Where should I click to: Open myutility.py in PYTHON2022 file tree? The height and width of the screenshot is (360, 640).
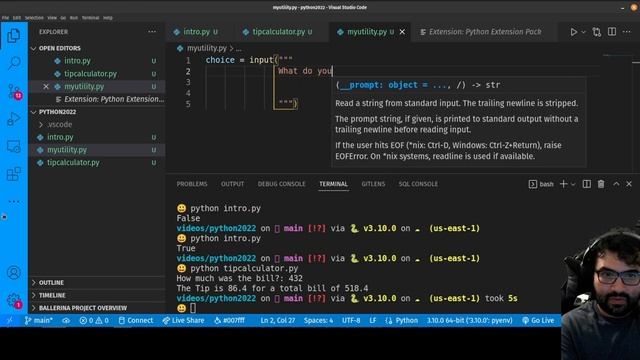pos(67,150)
